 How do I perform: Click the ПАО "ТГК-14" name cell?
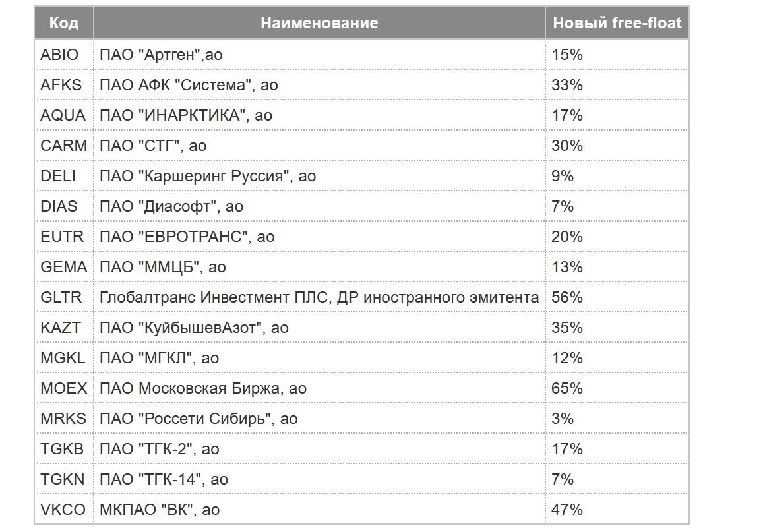[x=164, y=479]
